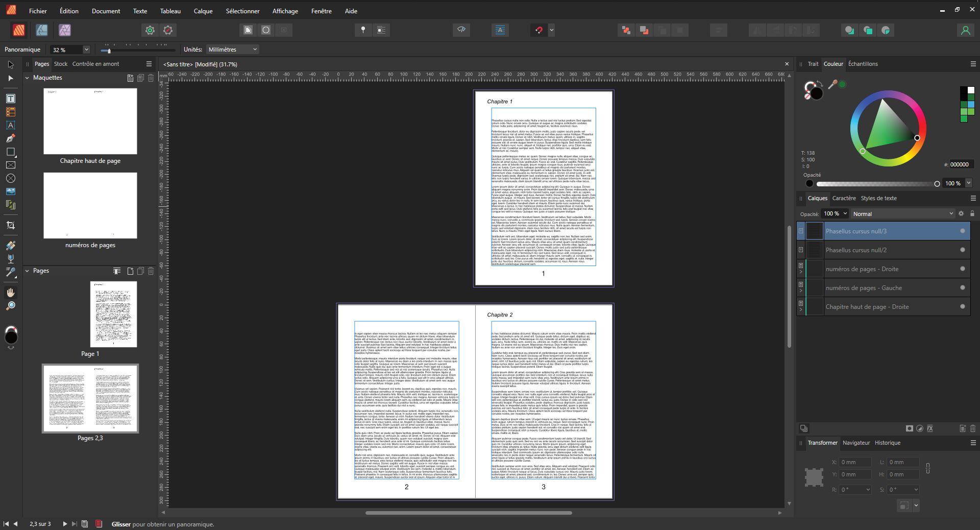Select the Picture Frame Rectangle tool
Image resolution: width=980 pixels, height=530 pixels.
11,165
